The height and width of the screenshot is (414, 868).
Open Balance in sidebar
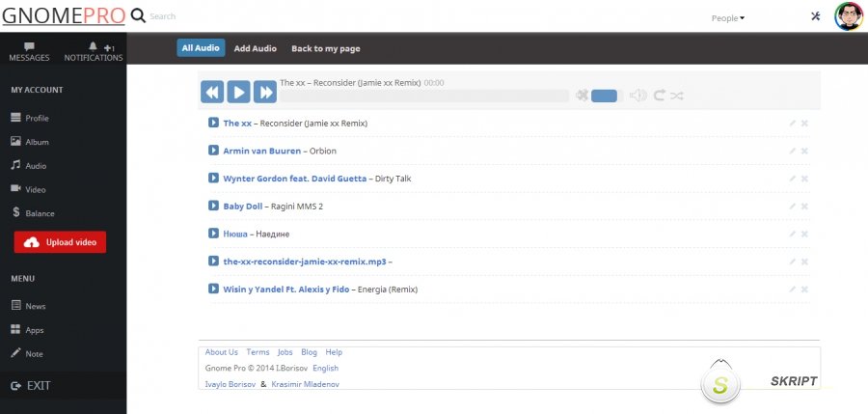pos(33,213)
